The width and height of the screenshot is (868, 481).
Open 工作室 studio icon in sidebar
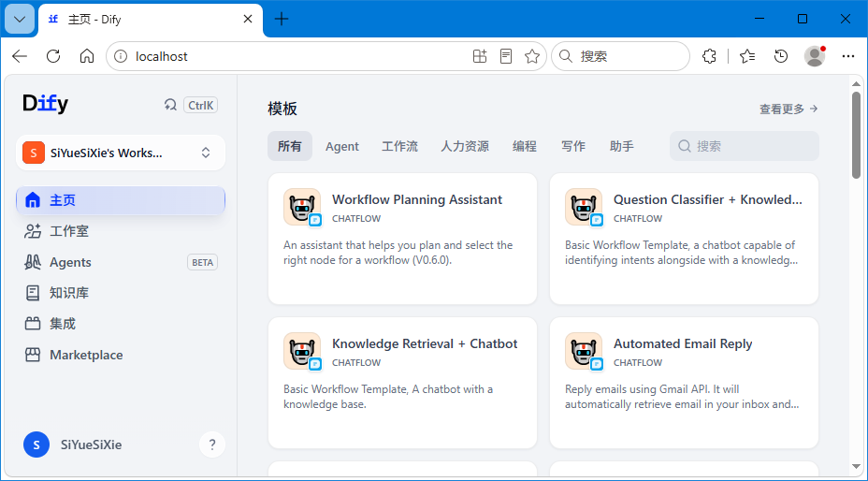point(33,231)
